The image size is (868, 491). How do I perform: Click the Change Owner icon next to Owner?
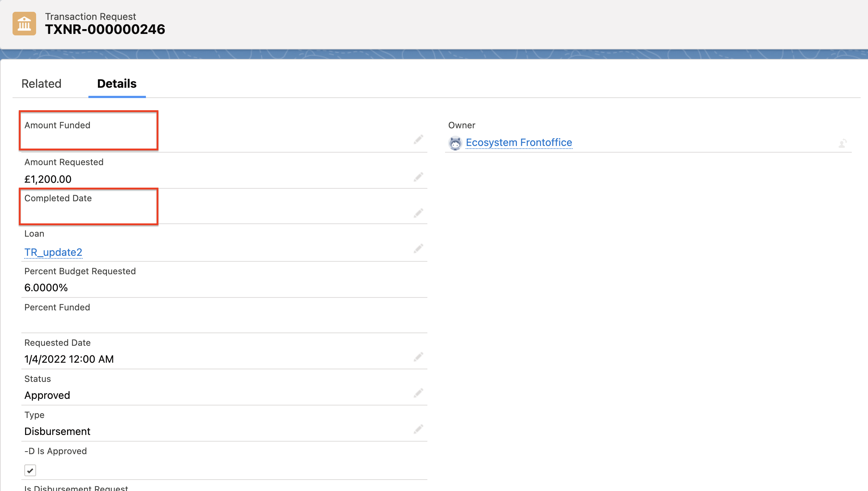click(844, 144)
